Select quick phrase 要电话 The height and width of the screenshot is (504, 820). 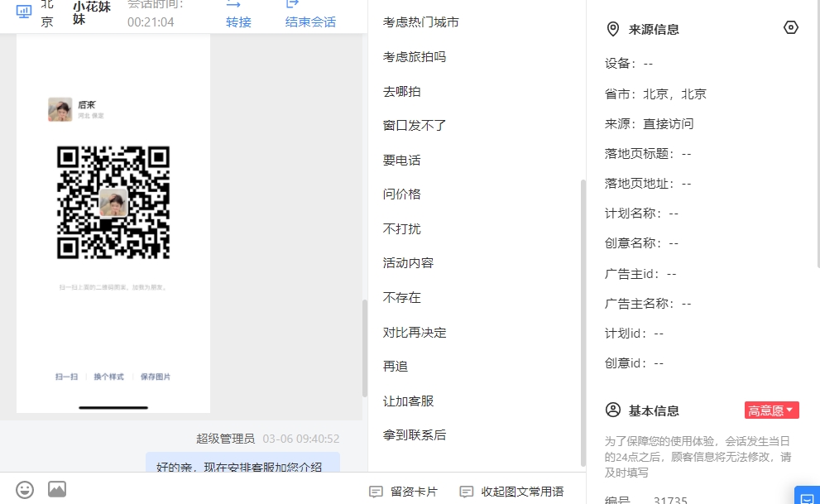coord(401,160)
